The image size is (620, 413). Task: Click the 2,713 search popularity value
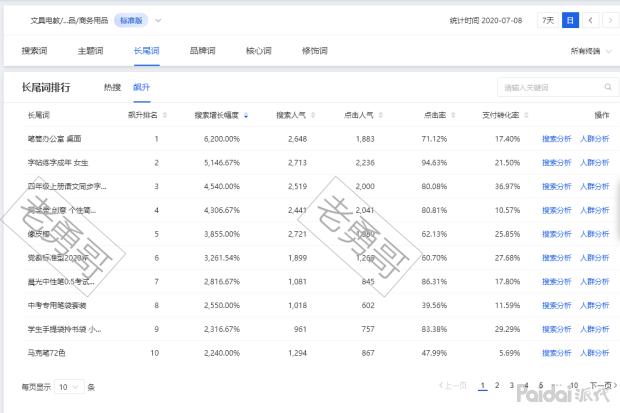point(297,163)
